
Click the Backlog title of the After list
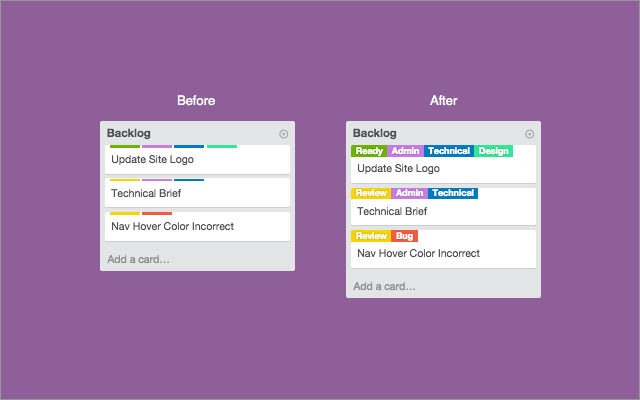(x=375, y=133)
